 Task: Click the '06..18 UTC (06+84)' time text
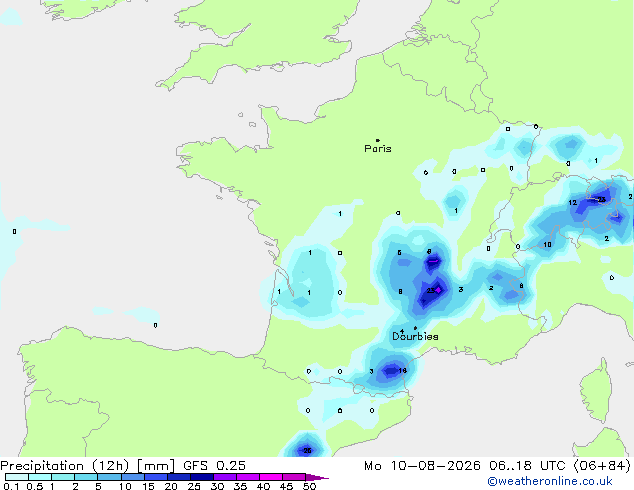[x=560, y=466]
